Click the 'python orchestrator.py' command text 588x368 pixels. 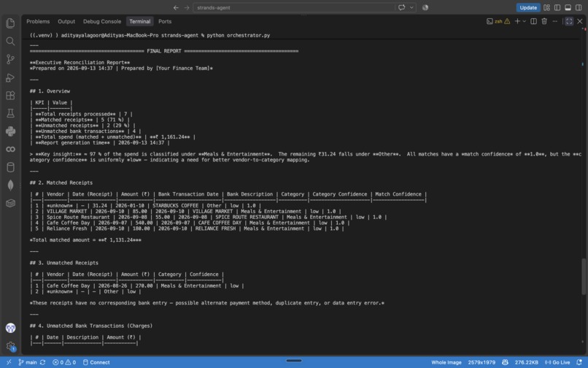[239, 35]
